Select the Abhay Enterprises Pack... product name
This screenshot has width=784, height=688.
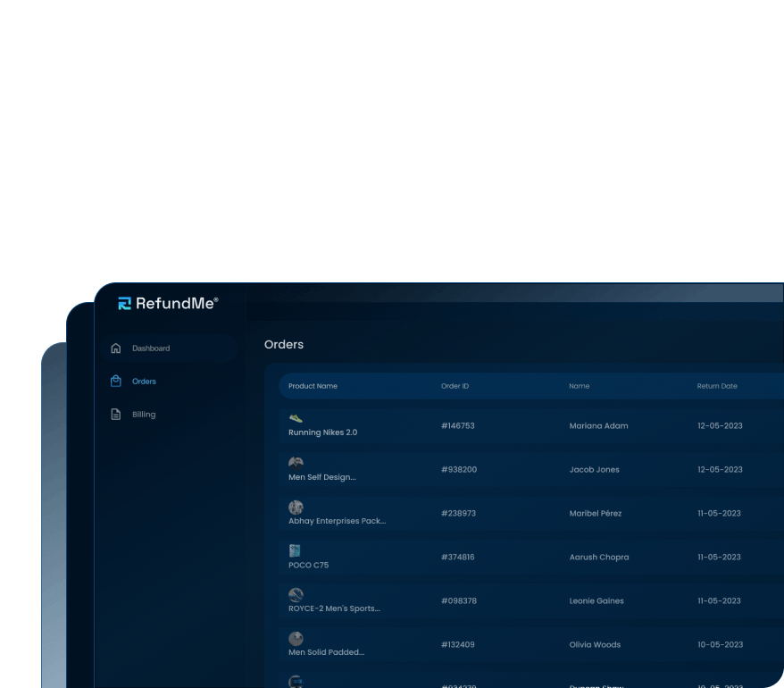tap(337, 521)
